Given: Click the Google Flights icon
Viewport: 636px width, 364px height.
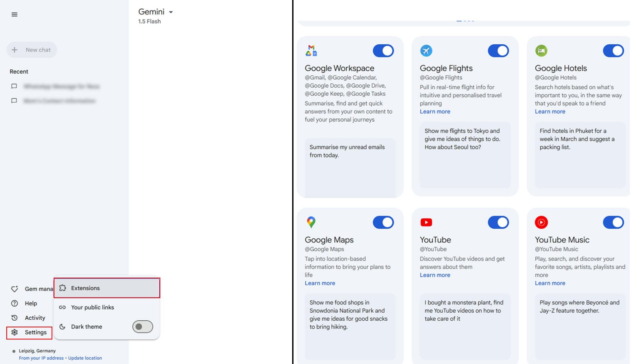Looking at the screenshot, I should pos(426,50).
